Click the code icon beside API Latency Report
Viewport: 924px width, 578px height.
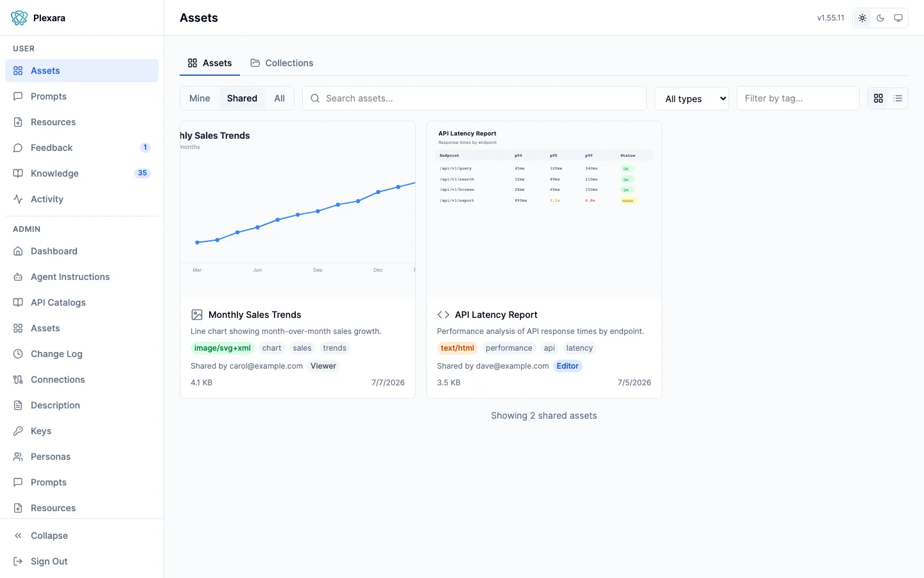(x=443, y=315)
